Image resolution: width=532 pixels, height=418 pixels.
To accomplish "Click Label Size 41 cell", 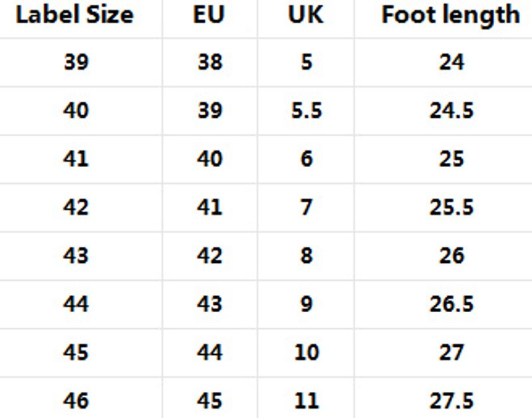I will coord(76,159).
